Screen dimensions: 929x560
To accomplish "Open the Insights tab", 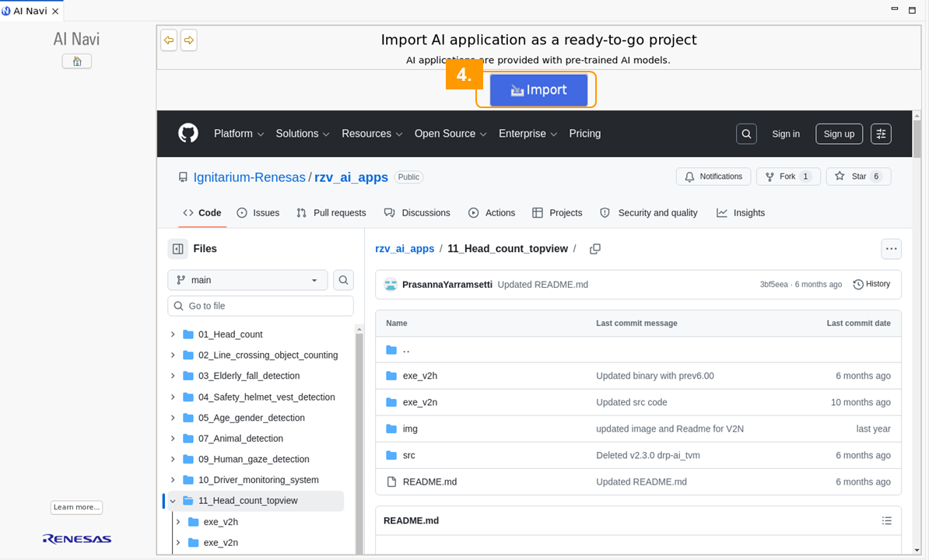I will 741,213.
